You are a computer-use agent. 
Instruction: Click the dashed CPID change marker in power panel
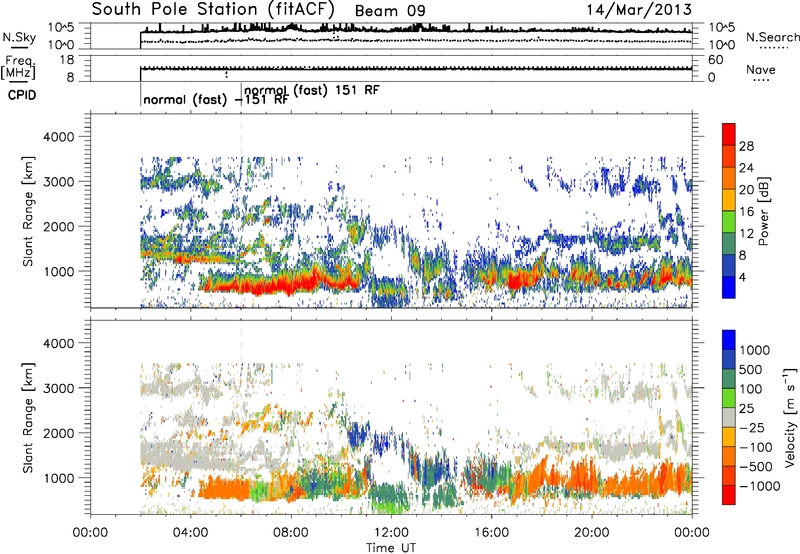(x=241, y=134)
